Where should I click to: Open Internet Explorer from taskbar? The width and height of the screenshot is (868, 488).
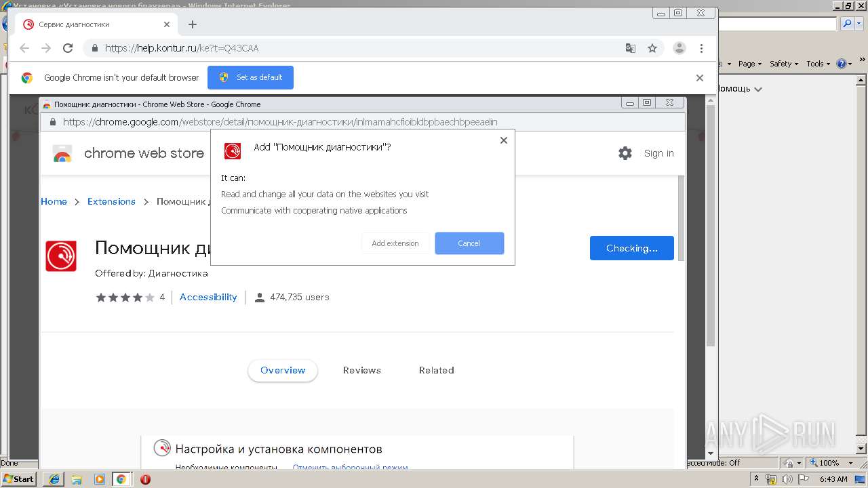click(x=54, y=479)
